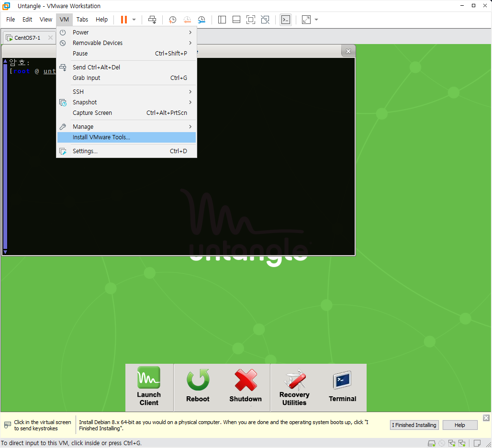492x448 pixels.
Task: Close the open VM menu header
Action: (x=64, y=20)
